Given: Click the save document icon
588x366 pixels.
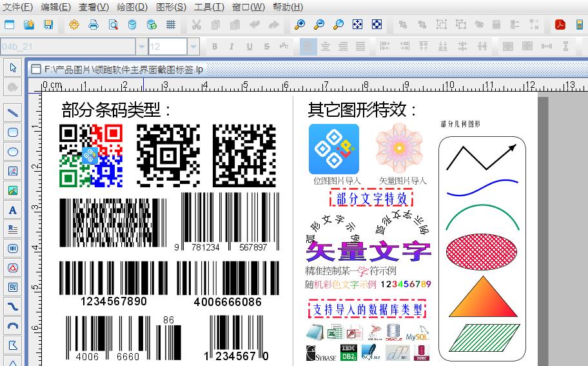Looking at the screenshot, I should pyautogui.click(x=48, y=25).
